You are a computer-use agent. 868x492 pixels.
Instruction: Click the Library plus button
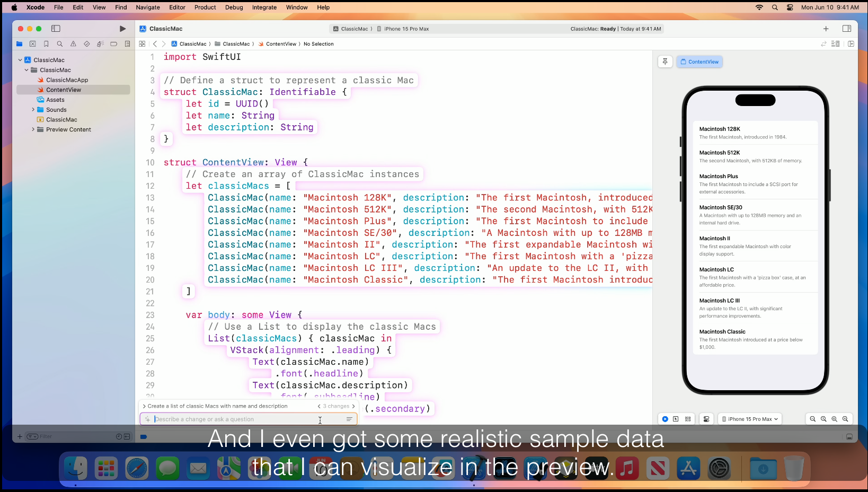pos(826,29)
